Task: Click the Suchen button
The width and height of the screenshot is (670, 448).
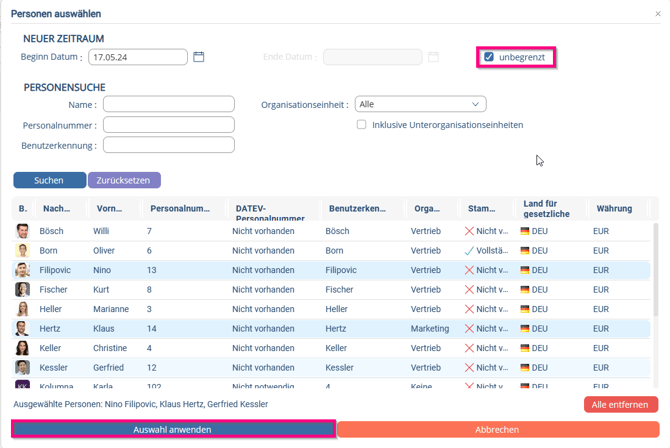Action: [49, 180]
